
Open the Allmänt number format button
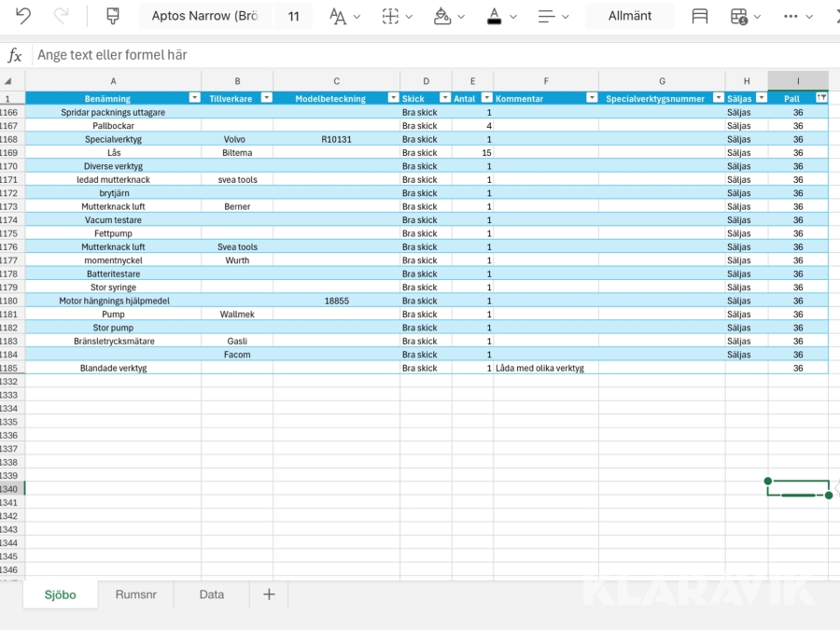[630, 16]
